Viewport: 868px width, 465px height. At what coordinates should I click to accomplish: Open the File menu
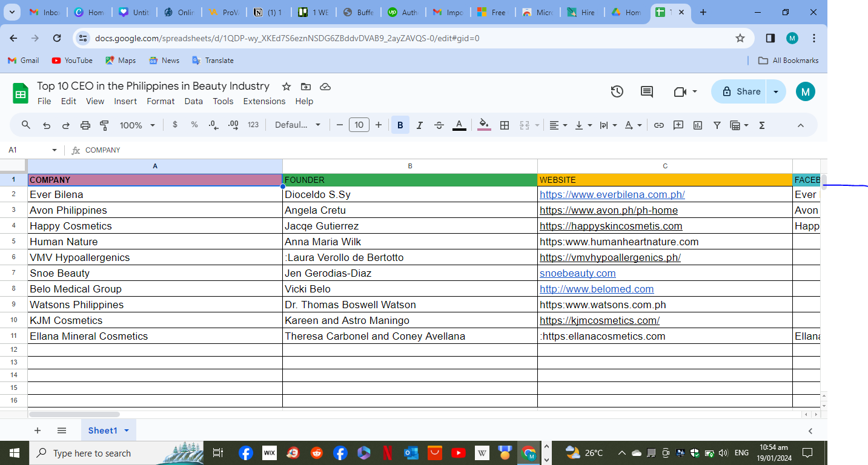44,101
